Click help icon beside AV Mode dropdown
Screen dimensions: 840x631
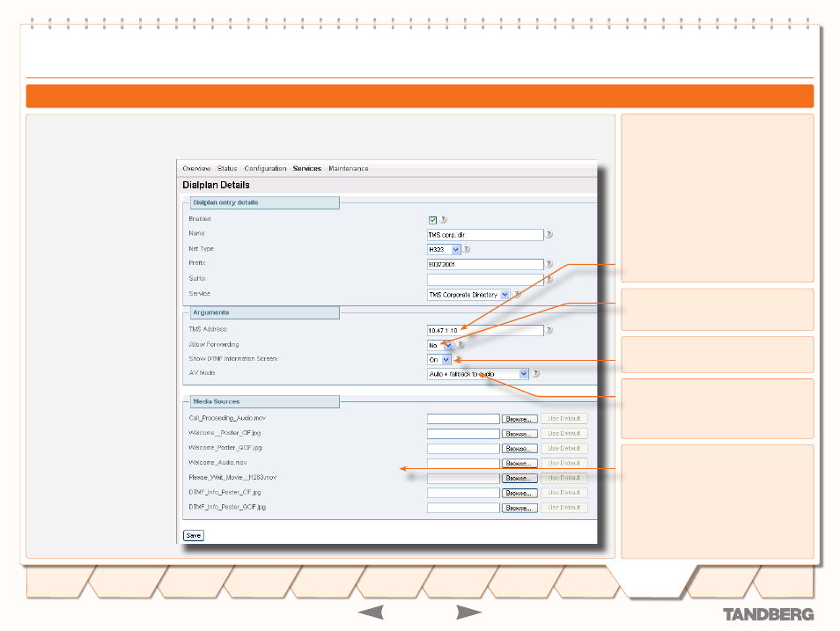(x=535, y=373)
